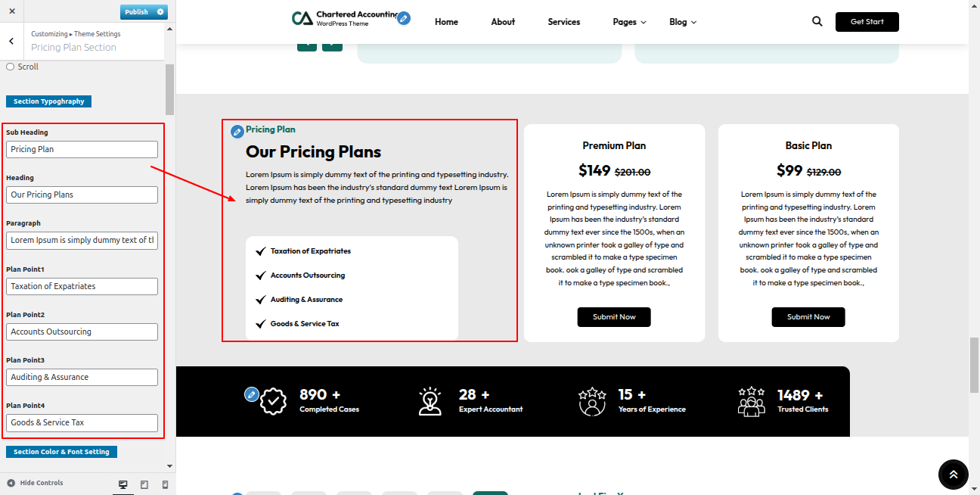
Task: Switch to mobile preview mode
Action: 165,484
